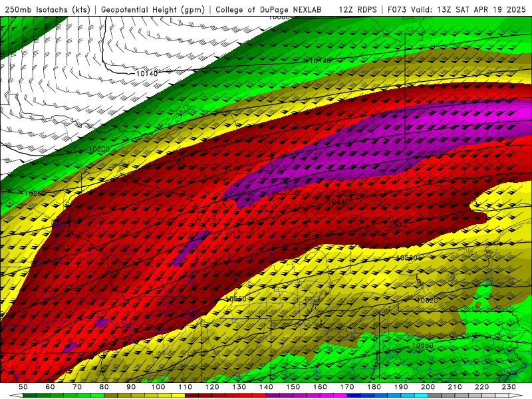
Task: Click the '250mb Isotachs (kts)' title text
Action: point(48,9)
